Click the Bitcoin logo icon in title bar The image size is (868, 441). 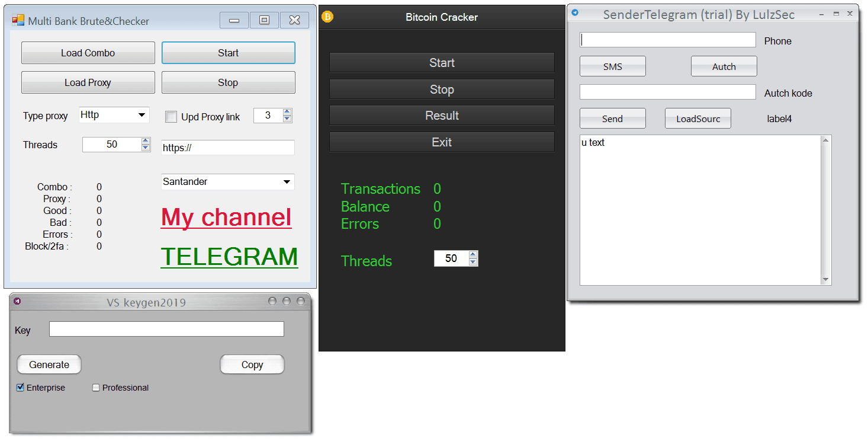point(327,17)
